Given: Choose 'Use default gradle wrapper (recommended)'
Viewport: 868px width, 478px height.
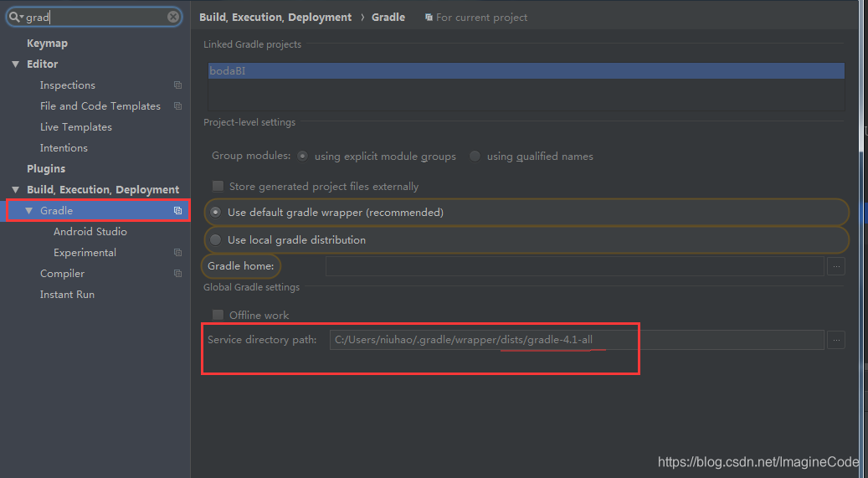Looking at the screenshot, I should (x=216, y=213).
